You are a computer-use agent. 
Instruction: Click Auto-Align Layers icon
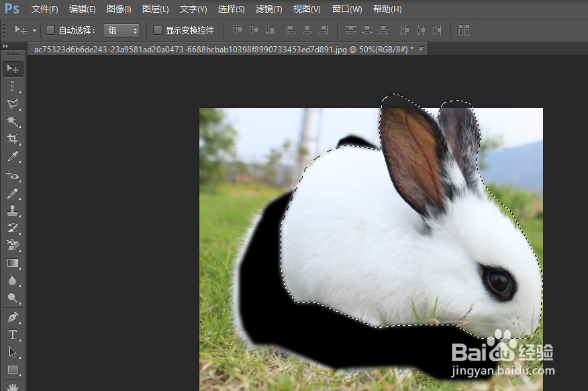464,30
